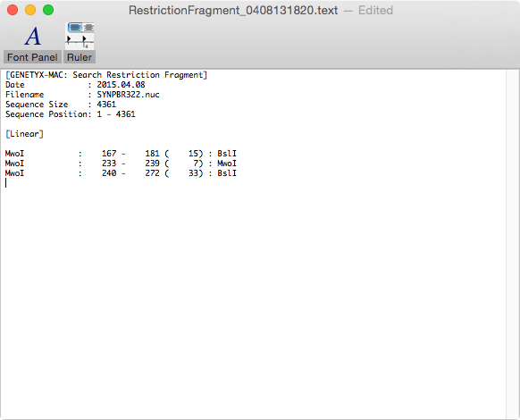Open the Edited document status dropdown

(x=375, y=11)
